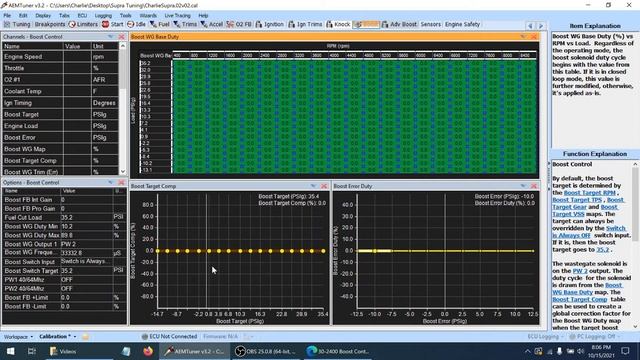Open the Adv Boost tab

click(x=399, y=24)
